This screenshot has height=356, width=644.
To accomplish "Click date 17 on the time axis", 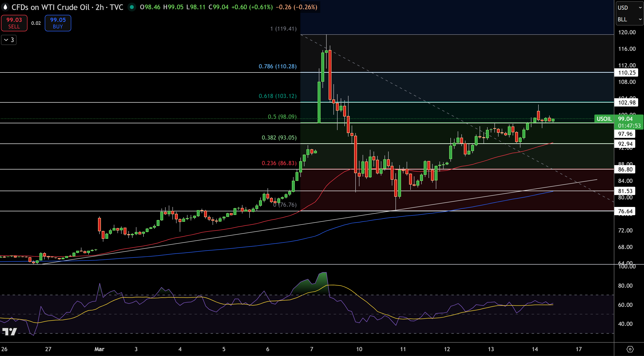I will point(579,349).
